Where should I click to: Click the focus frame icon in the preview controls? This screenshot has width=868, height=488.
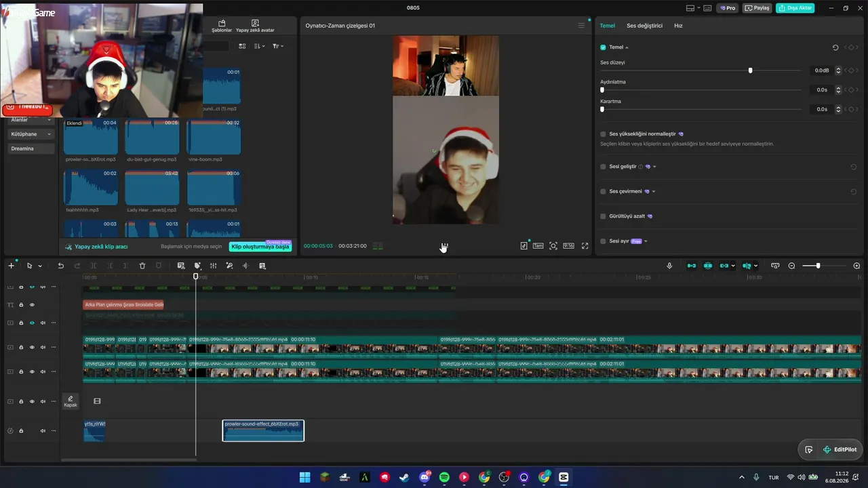click(x=553, y=246)
